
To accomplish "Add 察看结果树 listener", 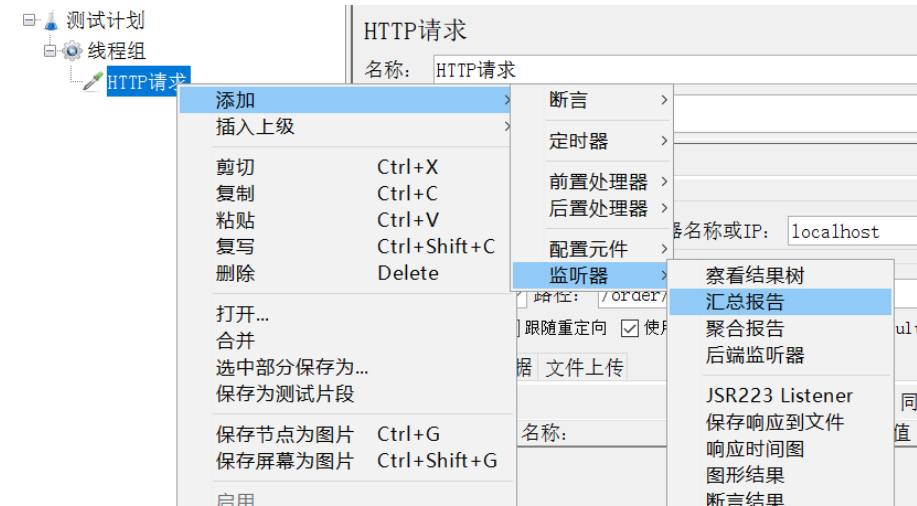I will click(x=780, y=276).
